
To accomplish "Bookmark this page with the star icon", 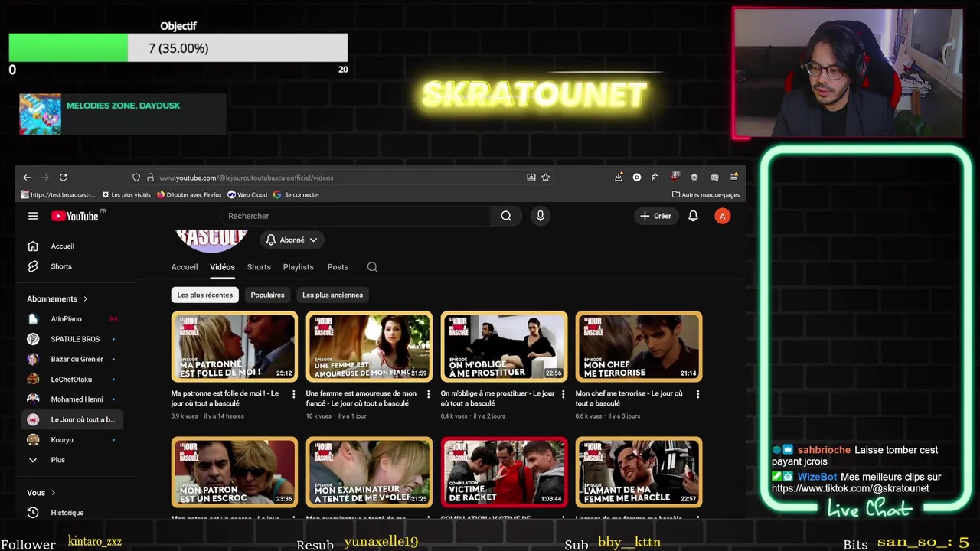I will click(546, 177).
